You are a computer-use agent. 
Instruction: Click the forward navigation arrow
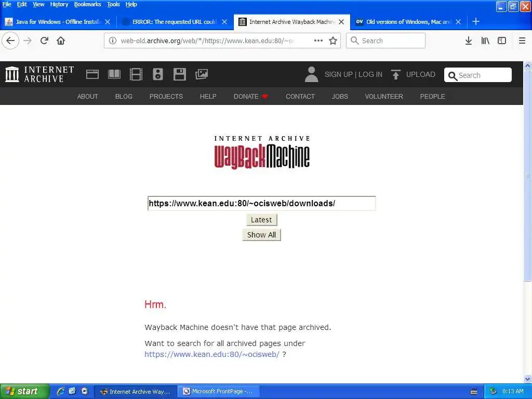[x=28, y=41]
